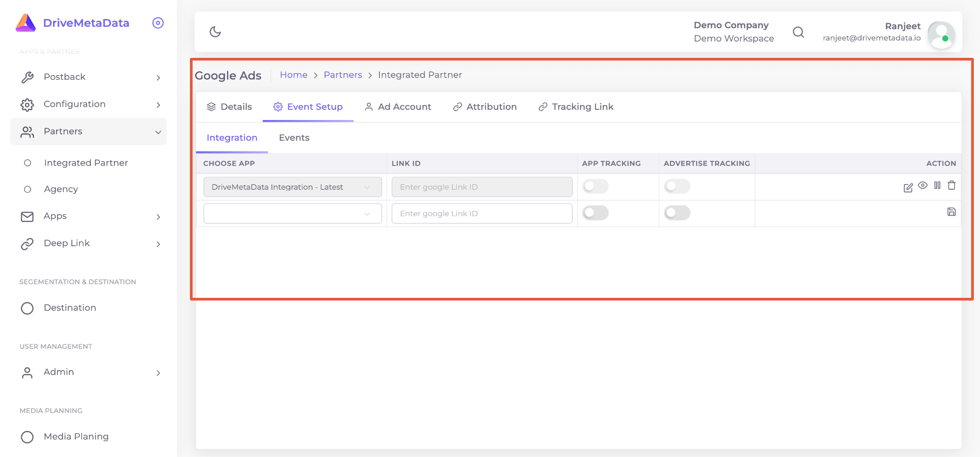
Task: Click the DriveMetaData logo icon
Action: [26, 23]
